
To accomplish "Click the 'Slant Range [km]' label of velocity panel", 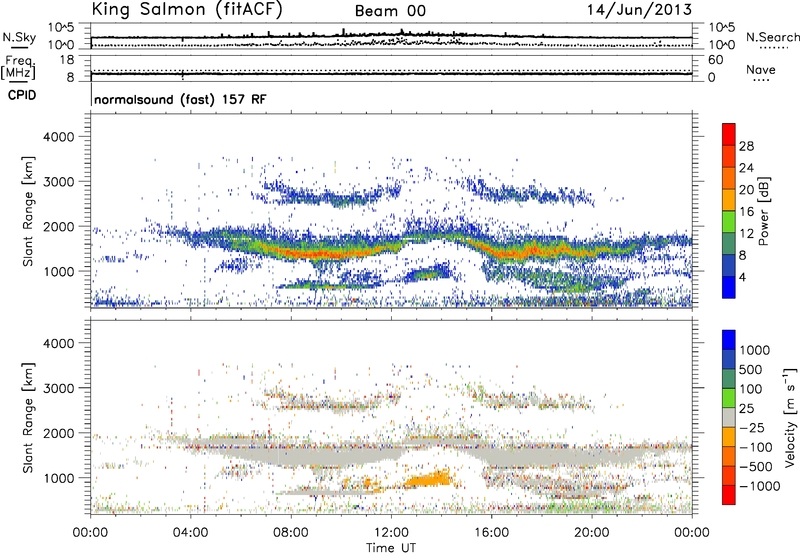I will tap(28, 418).
